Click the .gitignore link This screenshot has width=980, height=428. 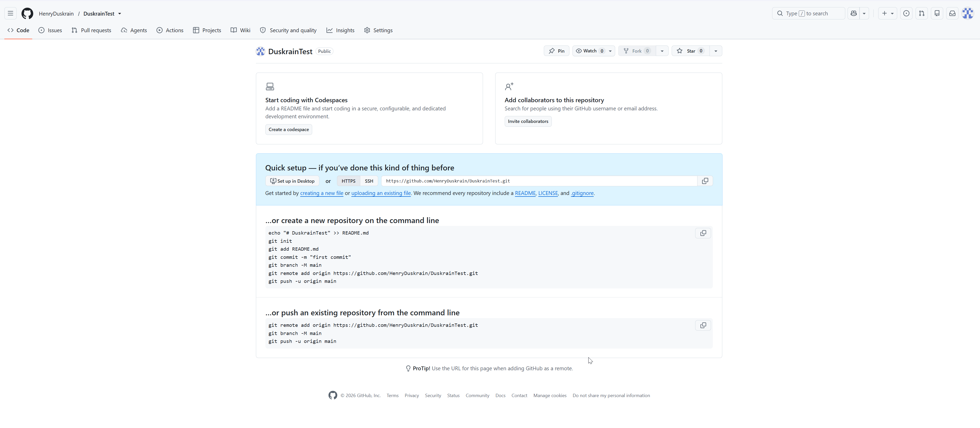[x=582, y=193]
